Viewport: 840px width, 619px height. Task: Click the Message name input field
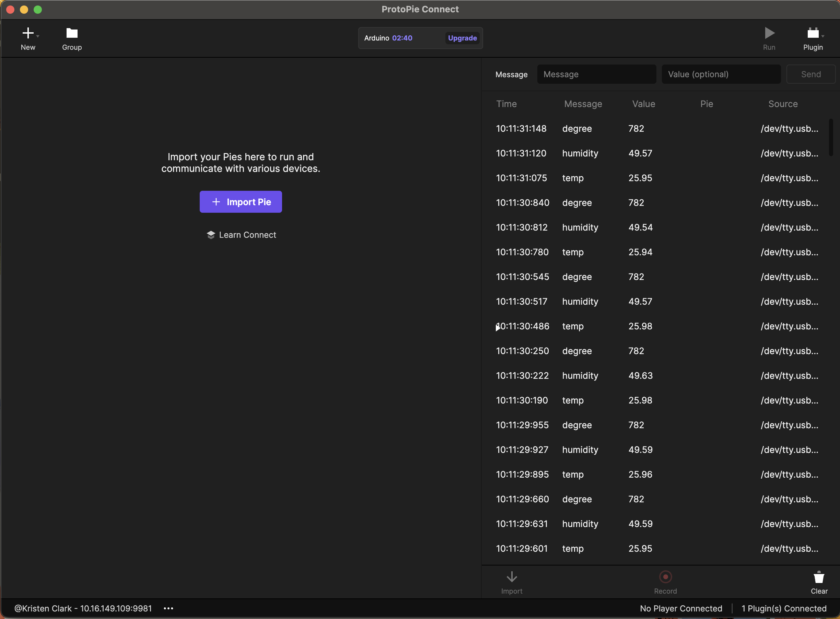[x=596, y=74]
